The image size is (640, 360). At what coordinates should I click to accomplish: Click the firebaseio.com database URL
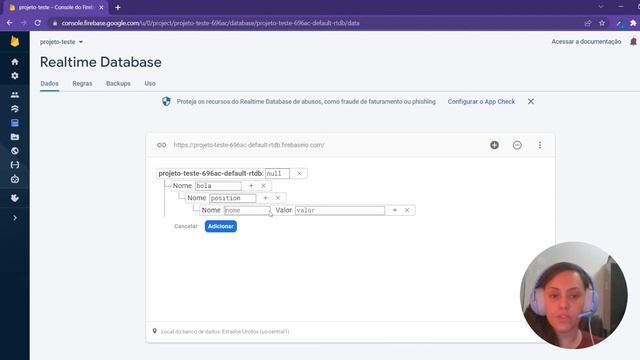pos(249,145)
